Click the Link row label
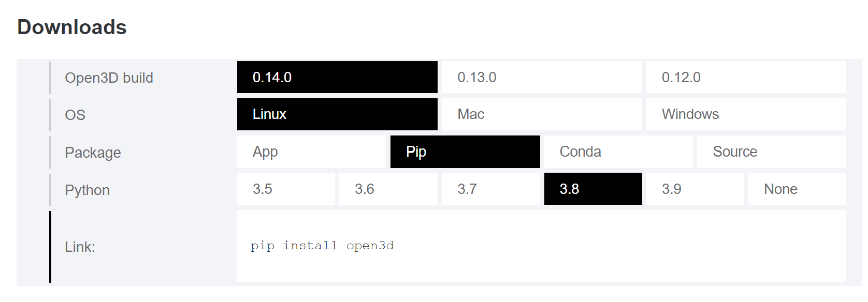868x302 pixels. point(80,247)
